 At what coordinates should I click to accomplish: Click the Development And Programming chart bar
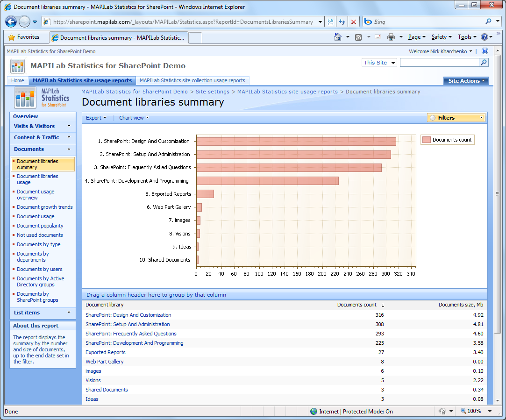click(x=268, y=181)
